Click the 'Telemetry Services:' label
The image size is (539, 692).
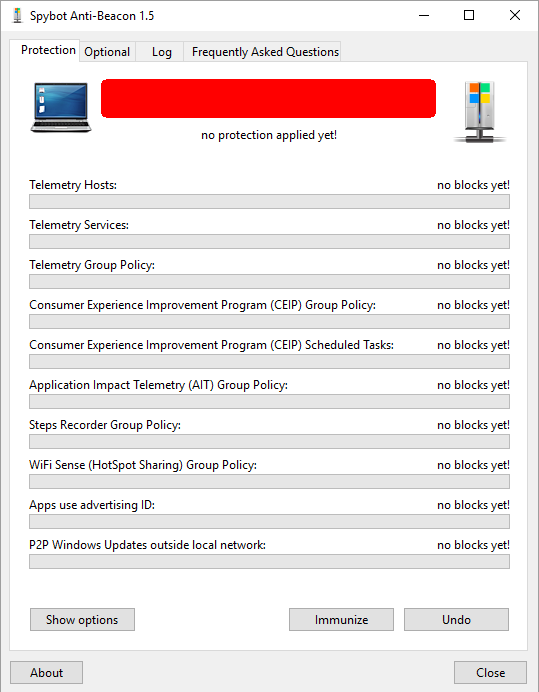(79, 225)
